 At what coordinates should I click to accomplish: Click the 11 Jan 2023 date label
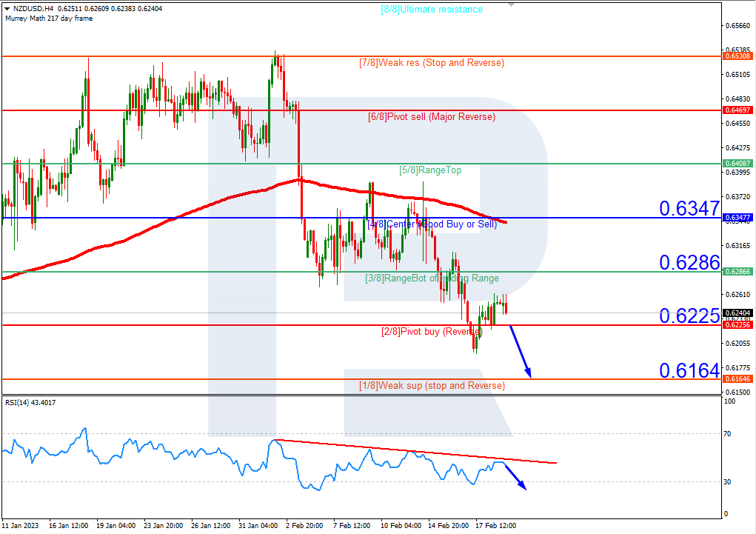[21, 525]
